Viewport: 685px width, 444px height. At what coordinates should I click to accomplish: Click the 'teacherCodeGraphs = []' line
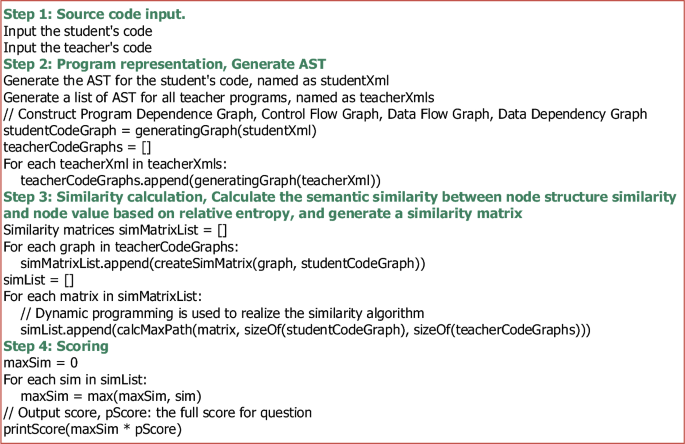click(x=77, y=147)
